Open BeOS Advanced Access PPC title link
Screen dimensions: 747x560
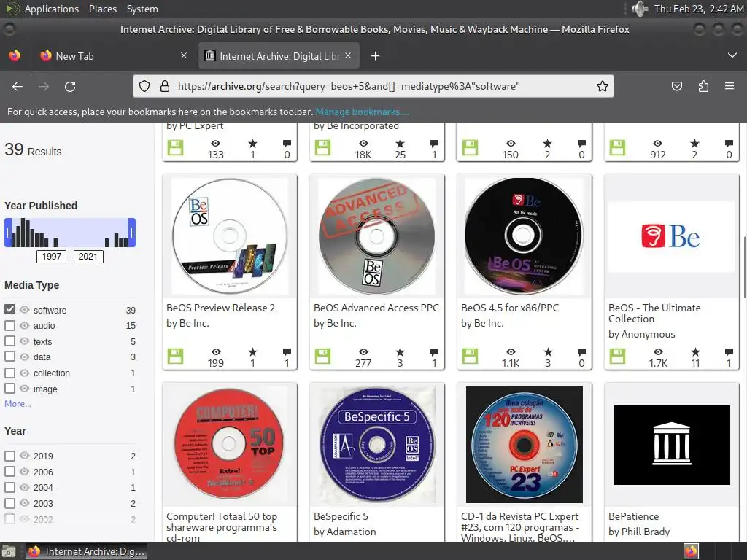(x=376, y=308)
